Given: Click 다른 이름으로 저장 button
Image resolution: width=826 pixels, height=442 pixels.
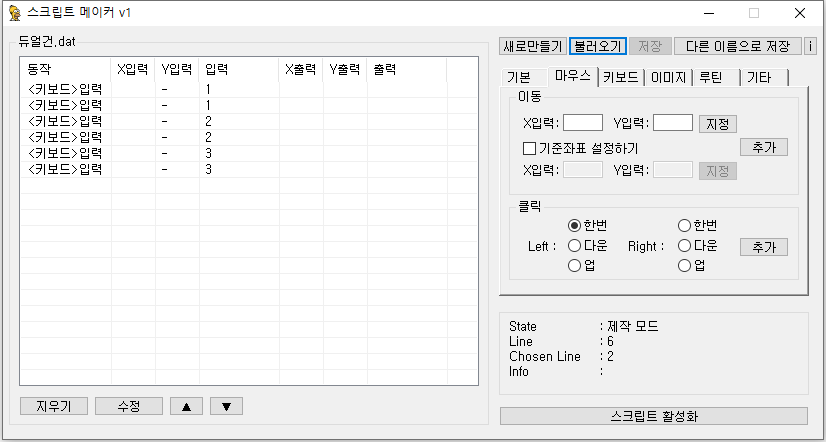Looking at the screenshot, I should pos(738,46).
